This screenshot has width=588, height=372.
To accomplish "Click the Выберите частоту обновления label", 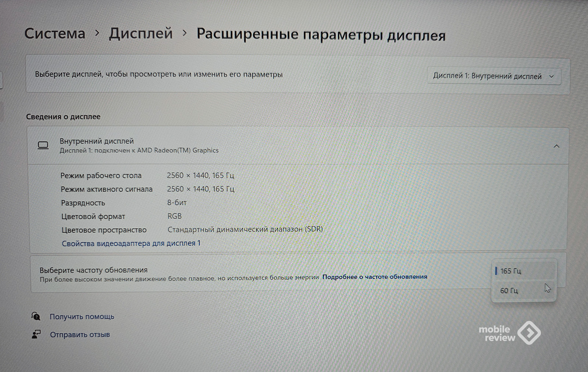I will pyautogui.click(x=93, y=270).
